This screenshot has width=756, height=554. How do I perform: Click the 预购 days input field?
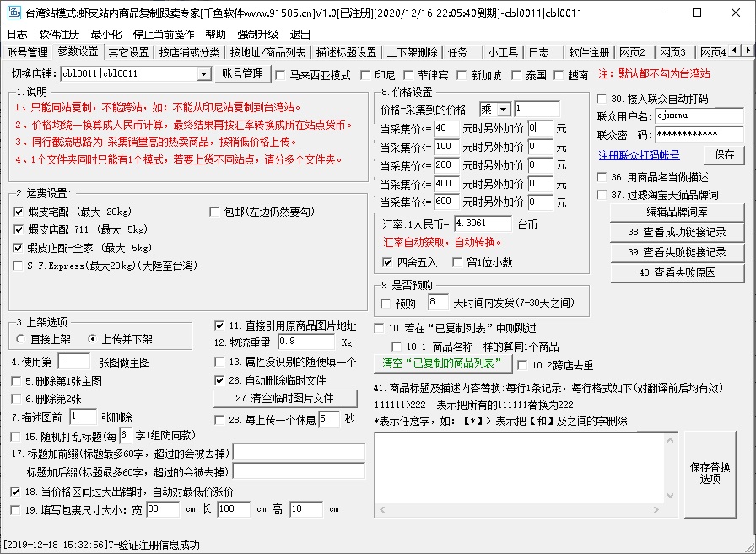pyautogui.click(x=438, y=303)
